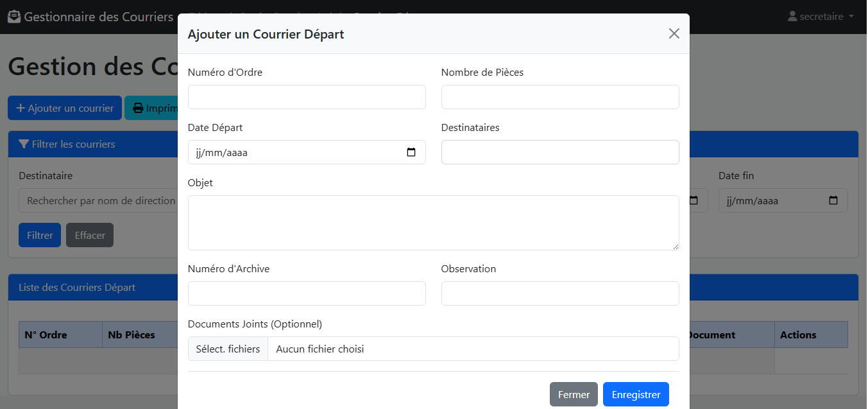The width and height of the screenshot is (868, 409).
Task: Click Sélect. fichiers to choose documents
Action: click(228, 349)
